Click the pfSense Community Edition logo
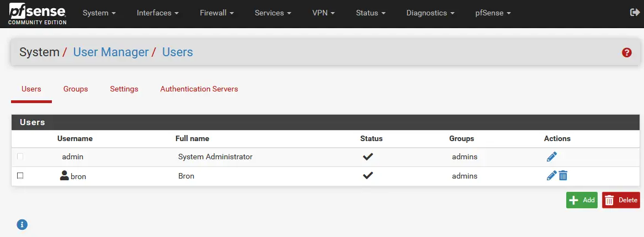644x237 pixels. [x=38, y=13]
